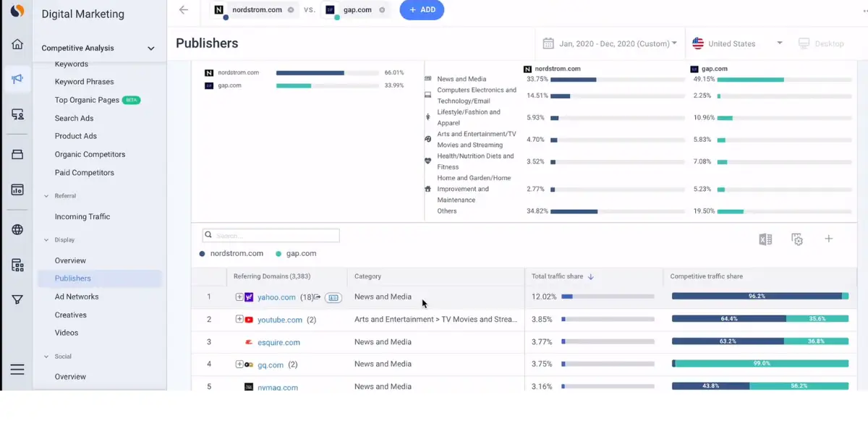
Task: Click the gq.com 99.0% competitive share bar
Action: point(760,364)
